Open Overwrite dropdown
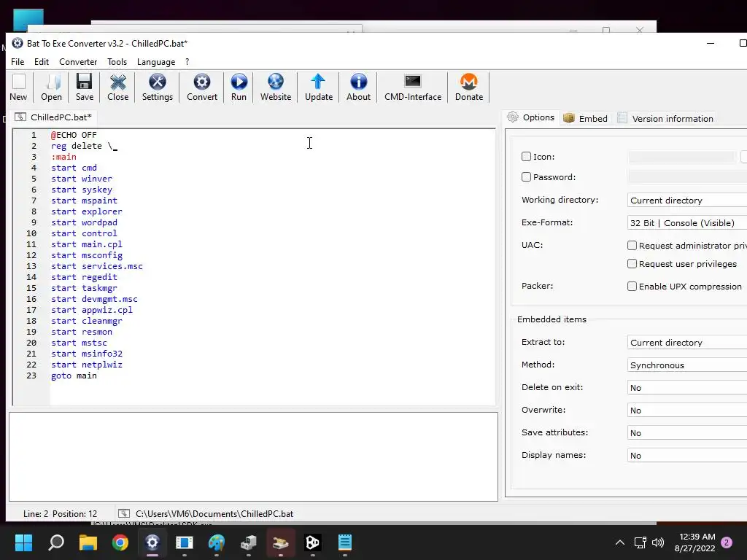This screenshot has height=560, width=747. click(x=687, y=410)
